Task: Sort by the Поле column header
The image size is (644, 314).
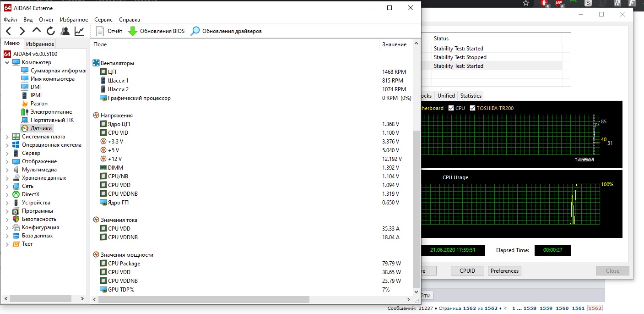Action: click(235, 44)
